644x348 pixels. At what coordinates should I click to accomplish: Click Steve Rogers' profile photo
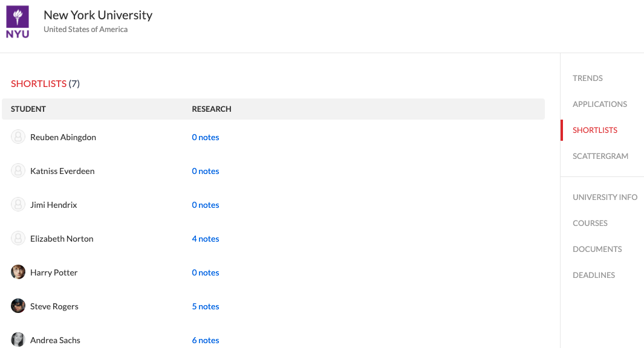[18, 306]
